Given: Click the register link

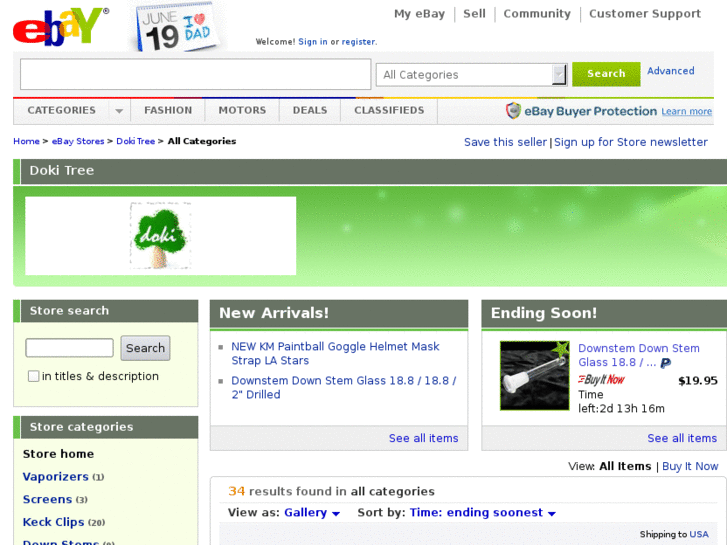Looking at the screenshot, I should [358, 42].
